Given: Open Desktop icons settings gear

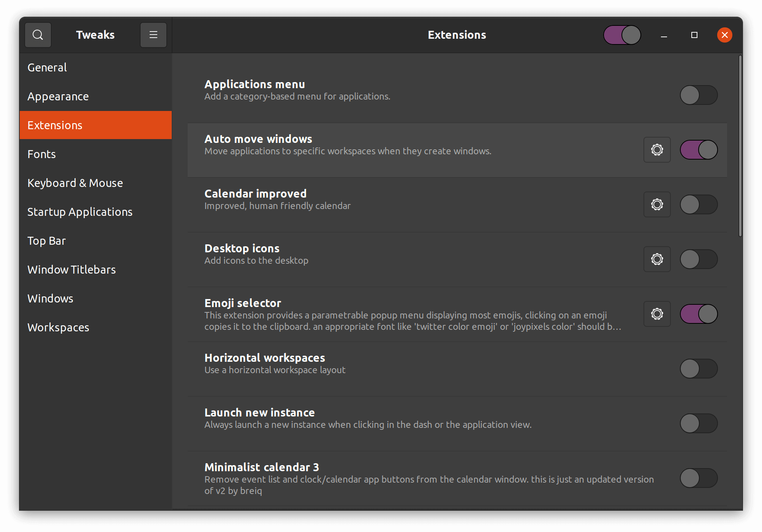Looking at the screenshot, I should coord(657,259).
